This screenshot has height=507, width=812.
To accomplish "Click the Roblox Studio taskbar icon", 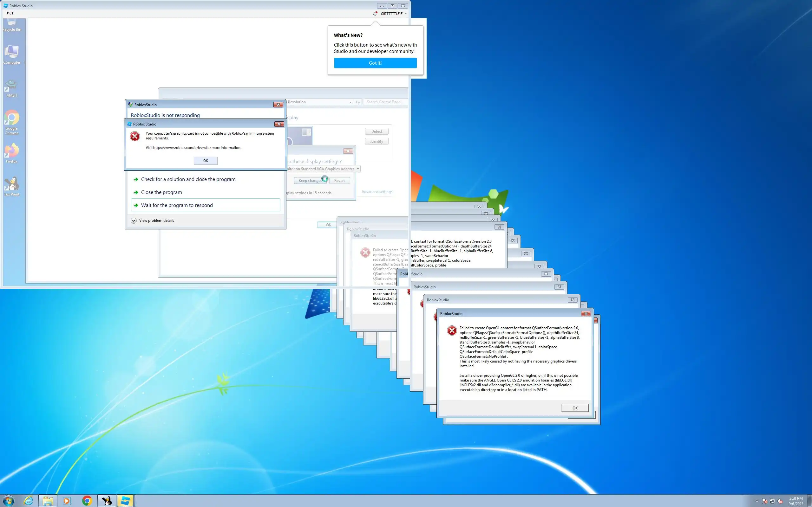I will tap(125, 501).
